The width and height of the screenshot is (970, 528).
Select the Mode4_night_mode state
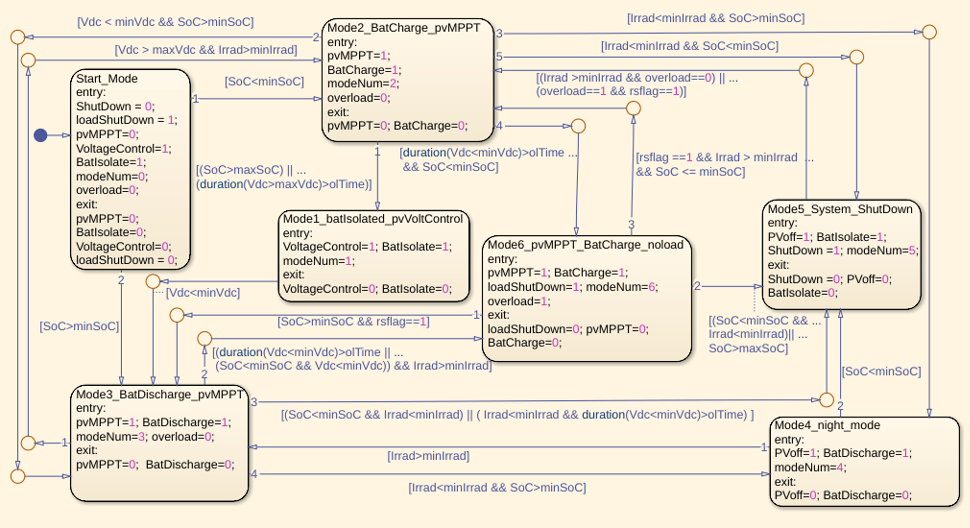(864, 462)
